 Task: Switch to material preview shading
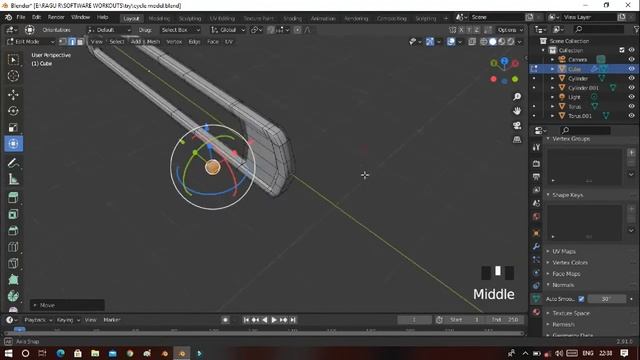(x=502, y=42)
